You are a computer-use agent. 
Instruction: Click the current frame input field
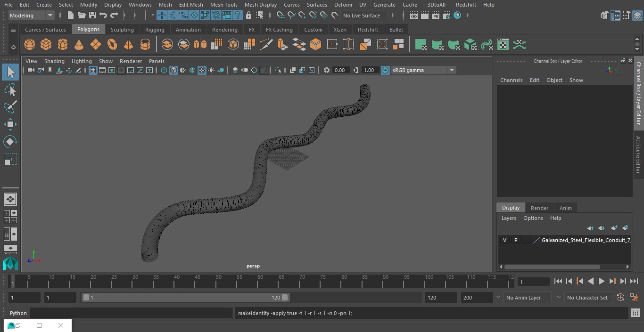(x=533, y=282)
